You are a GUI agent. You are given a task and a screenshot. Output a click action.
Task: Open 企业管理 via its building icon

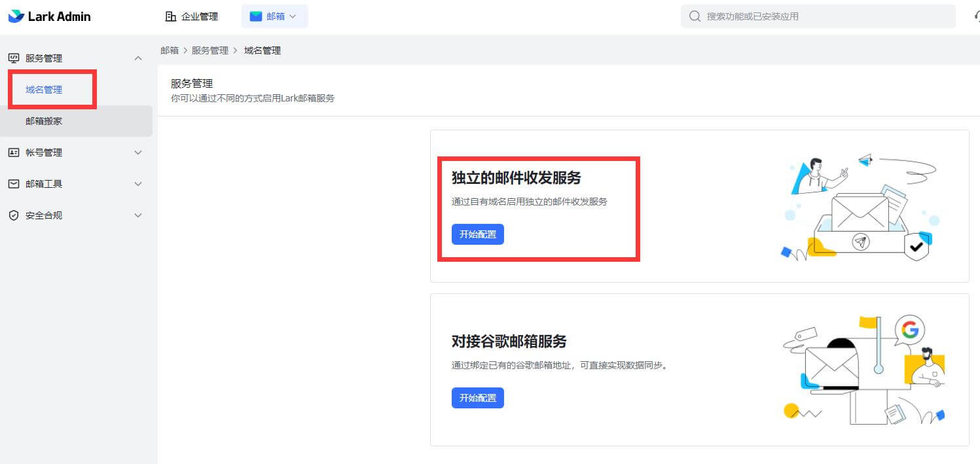[x=171, y=16]
